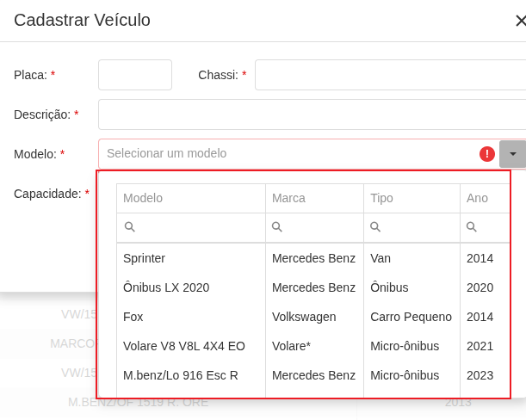Sort by the Tipo column header
This screenshot has width=526, height=420.
(x=412, y=198)
